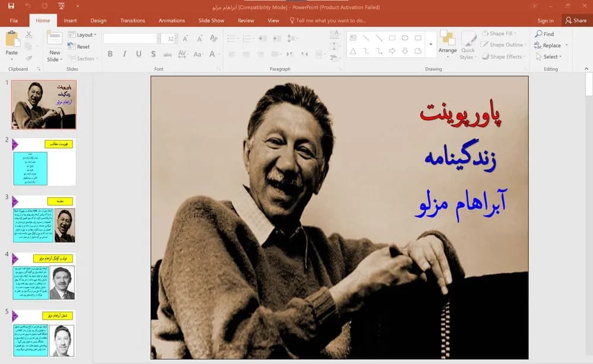The image size is (593, 364).
Task: Select the Triangle shape in gallery
Action: point(353,51)
